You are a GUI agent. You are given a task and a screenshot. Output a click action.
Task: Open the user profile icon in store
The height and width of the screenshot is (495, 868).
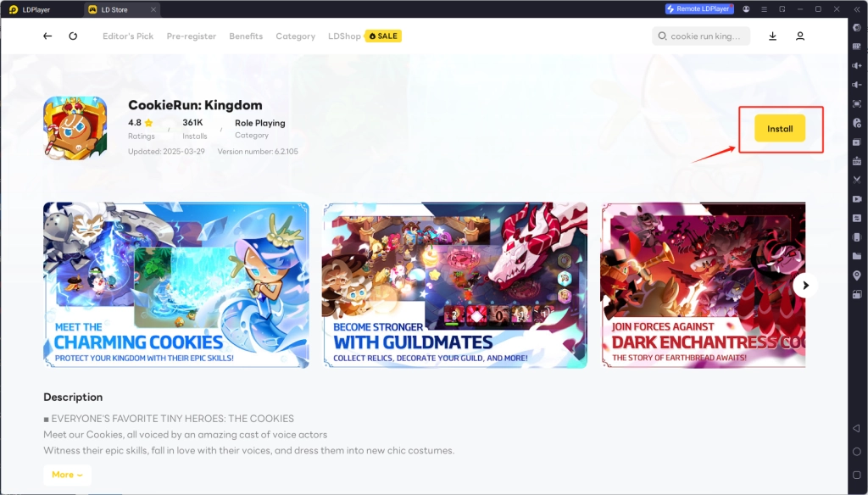800,36
